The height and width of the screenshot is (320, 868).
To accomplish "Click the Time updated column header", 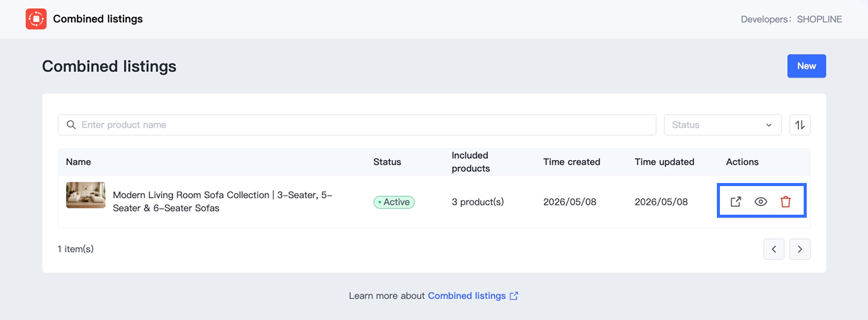I will point(664,162).
